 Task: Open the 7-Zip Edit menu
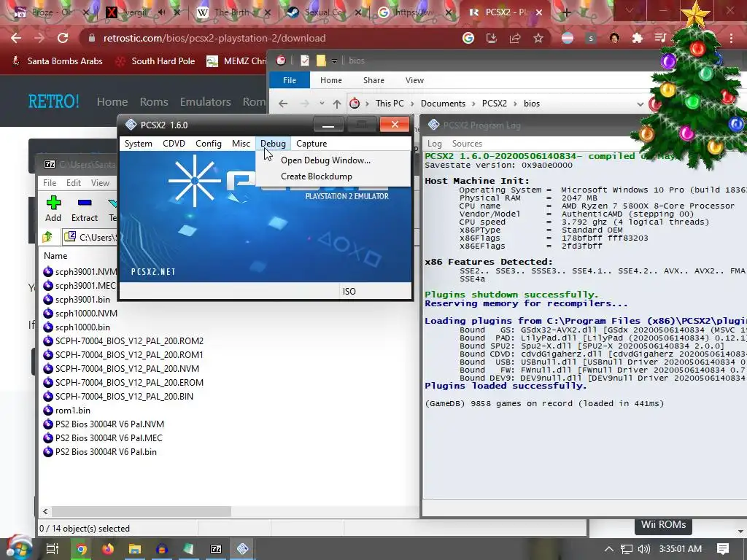point(74,183)
